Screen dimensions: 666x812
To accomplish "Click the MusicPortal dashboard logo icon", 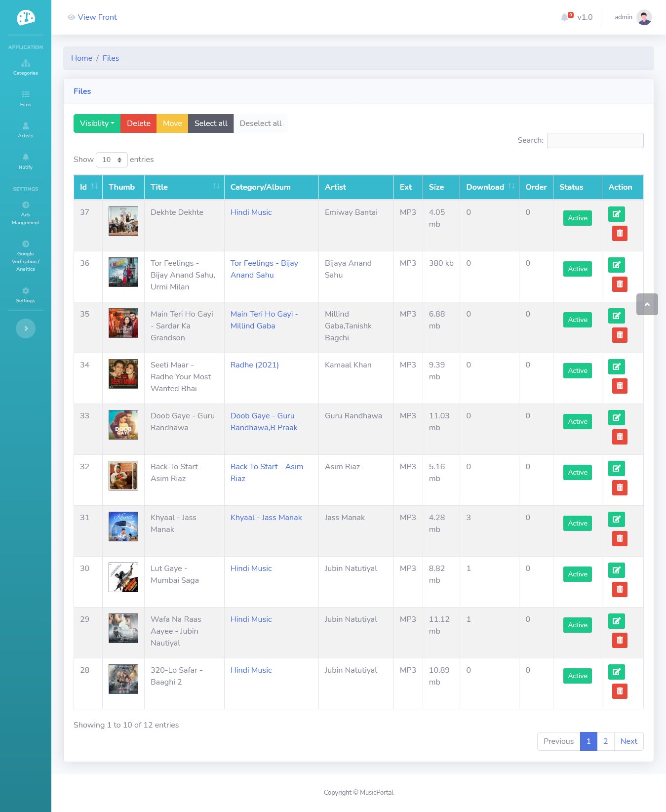I will click(26, 18).
